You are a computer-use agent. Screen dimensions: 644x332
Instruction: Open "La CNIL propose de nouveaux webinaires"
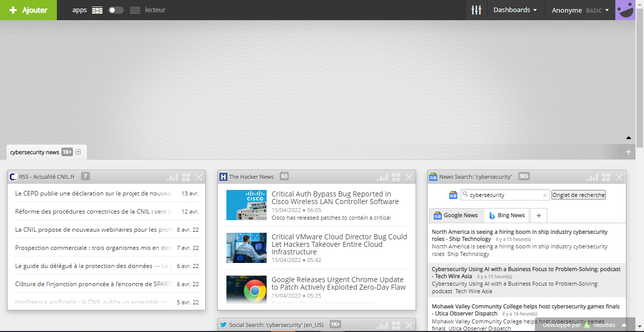coord(107,229)
